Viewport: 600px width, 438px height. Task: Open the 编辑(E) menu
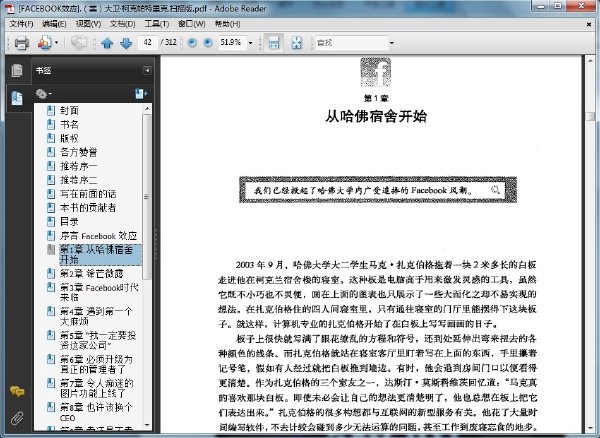coord(54,24)
